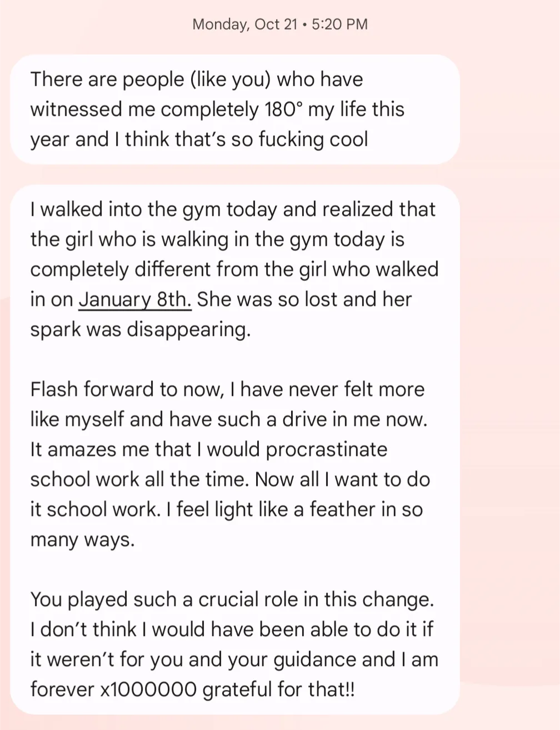Open the underlined January 8th date link
The image size is (560, 730).
[135, 300]
